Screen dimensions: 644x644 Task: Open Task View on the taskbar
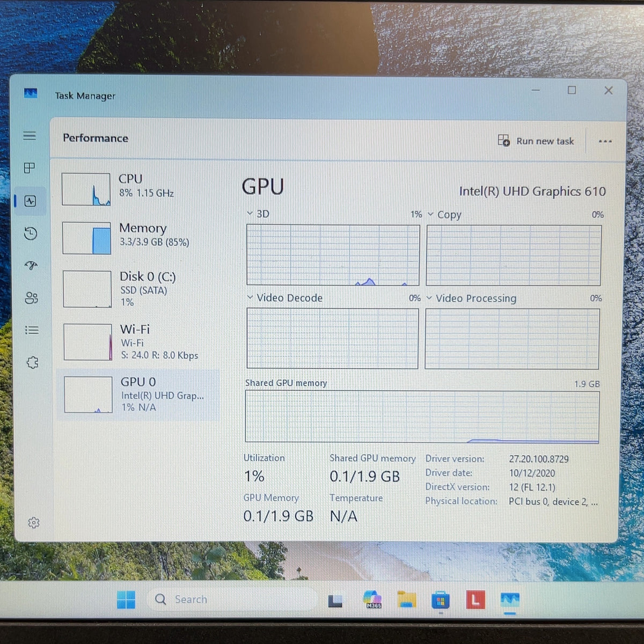tap(335, 601)
